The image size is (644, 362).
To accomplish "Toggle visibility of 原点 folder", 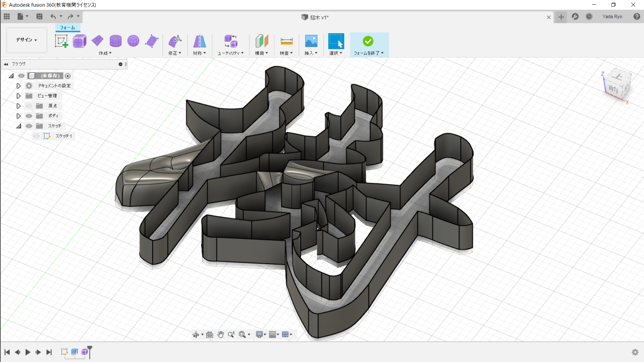I will [29, 106].
